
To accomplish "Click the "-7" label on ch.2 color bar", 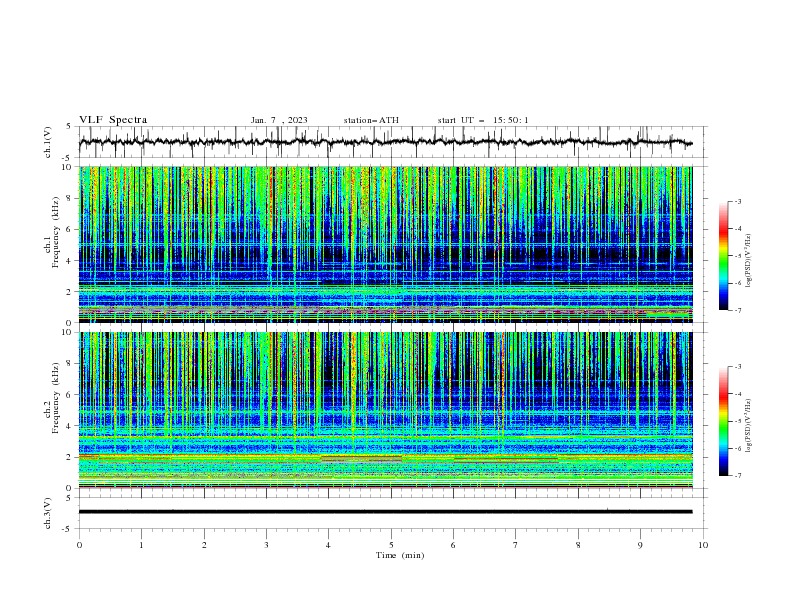I will pyautogui.click(x=738, y=476).
